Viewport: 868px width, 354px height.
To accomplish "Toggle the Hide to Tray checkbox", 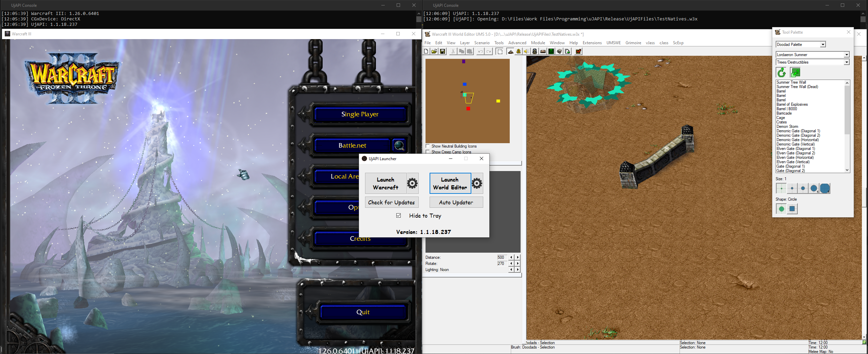I will (x=398, y=215).
